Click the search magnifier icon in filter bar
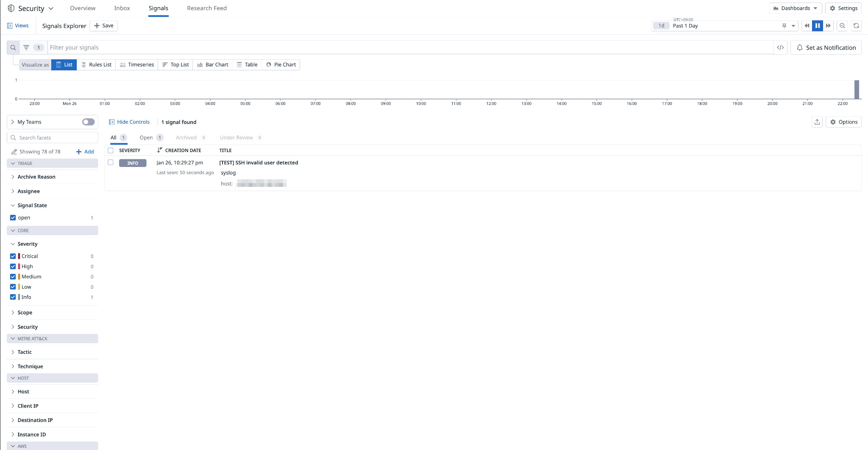868x450 pixels. pos(13,47)
